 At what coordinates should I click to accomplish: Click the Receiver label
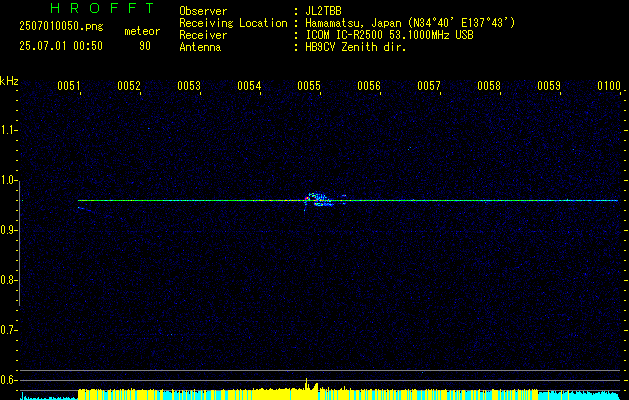[203, 35]
